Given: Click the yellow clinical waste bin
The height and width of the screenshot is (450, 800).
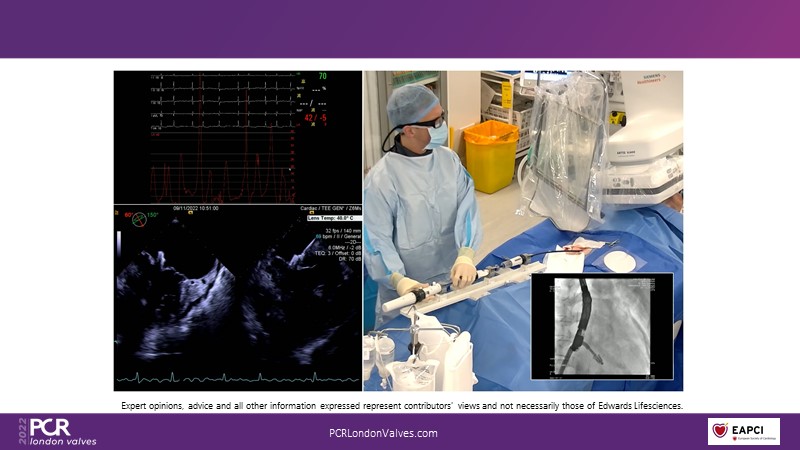Looking at the screenshot, I should (x=491, y=155).
